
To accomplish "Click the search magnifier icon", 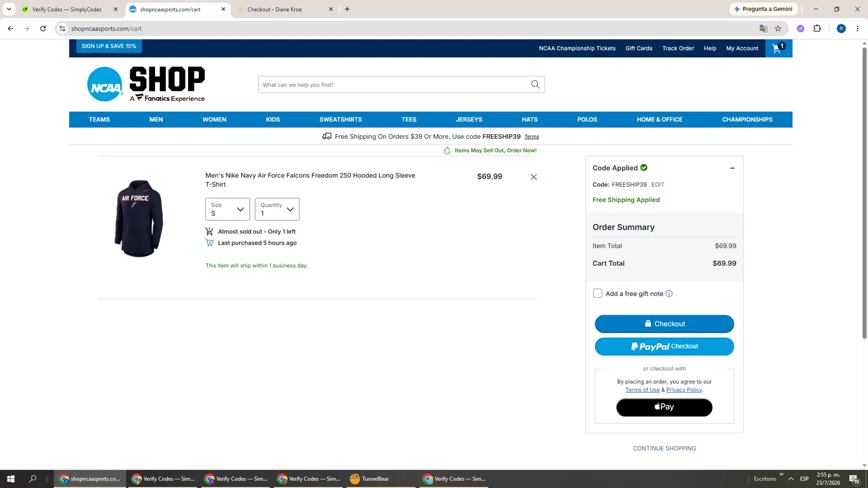I will (535, 84).
